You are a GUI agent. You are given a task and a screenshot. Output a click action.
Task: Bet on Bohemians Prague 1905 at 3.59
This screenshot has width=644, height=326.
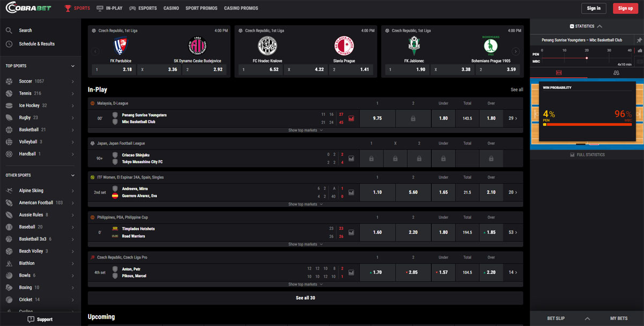click(x=497, y=70)
